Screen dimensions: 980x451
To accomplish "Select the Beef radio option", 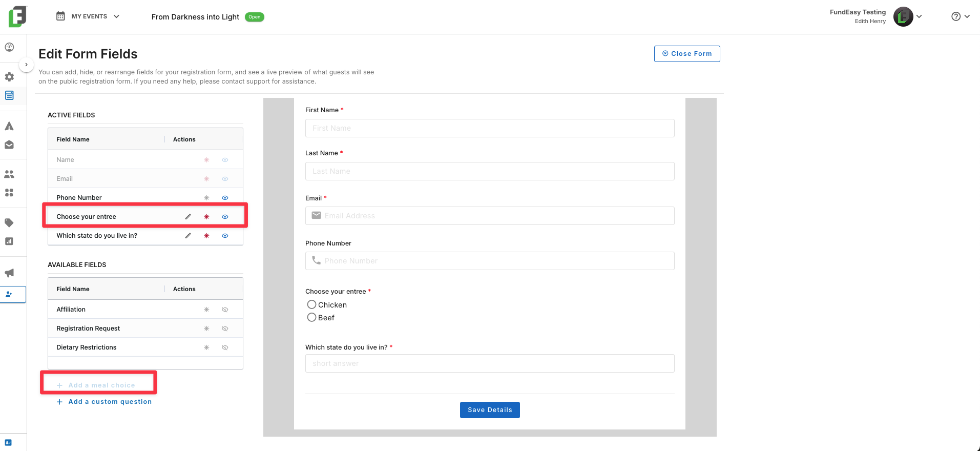I will click(311, 317).
